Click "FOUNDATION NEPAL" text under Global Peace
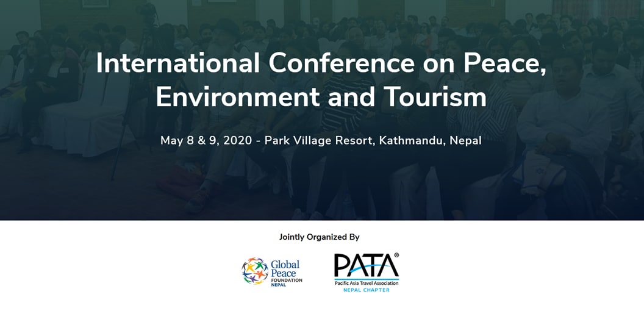 click(285, 282)
